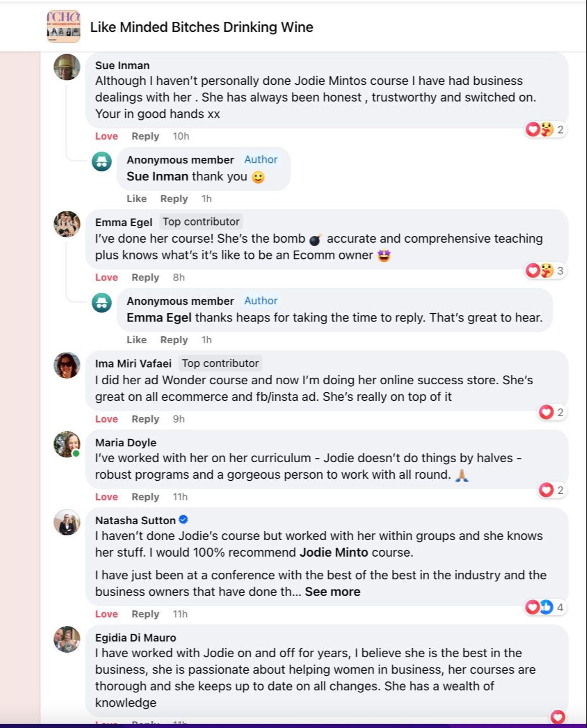Click Natasha Sutton's verified badge
587x728 pixels.
coord(184,520)
